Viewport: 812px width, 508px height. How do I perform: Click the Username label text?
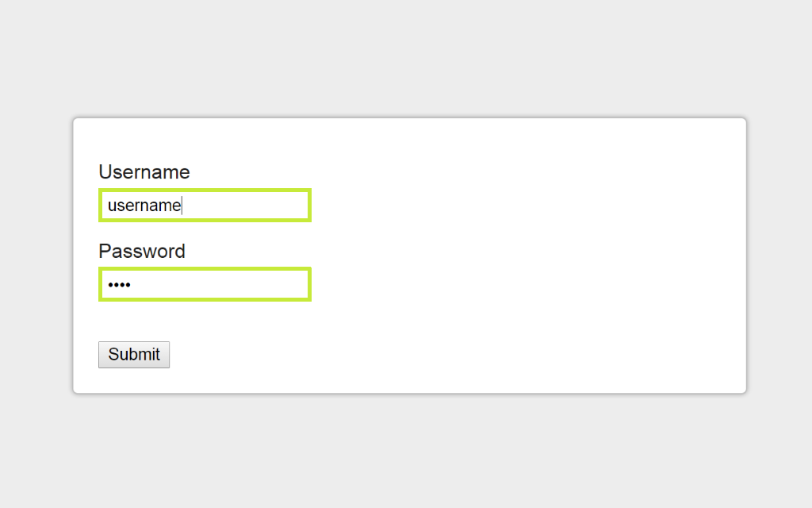[x=144, y=171]
